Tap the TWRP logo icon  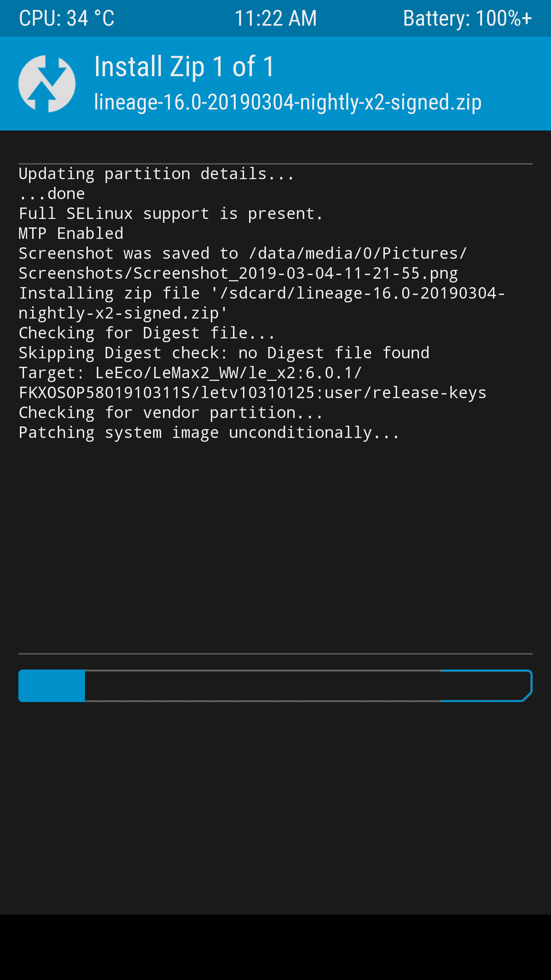[47, 84]
